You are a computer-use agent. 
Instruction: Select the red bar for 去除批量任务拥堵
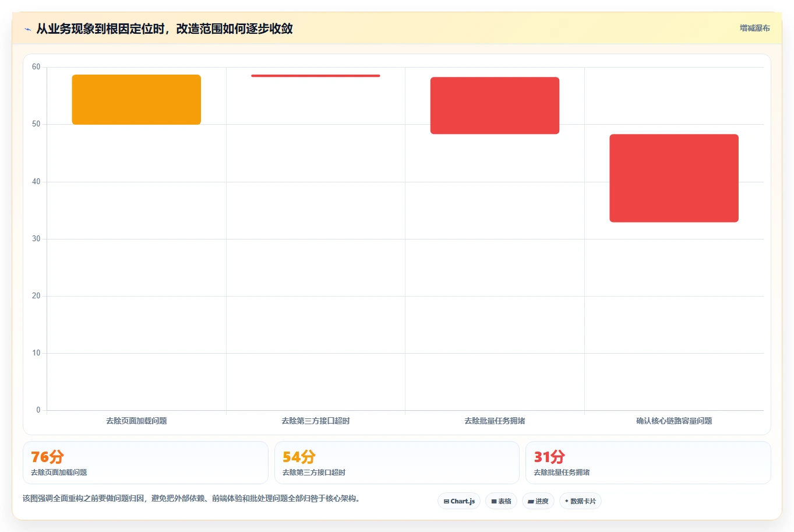495,105
